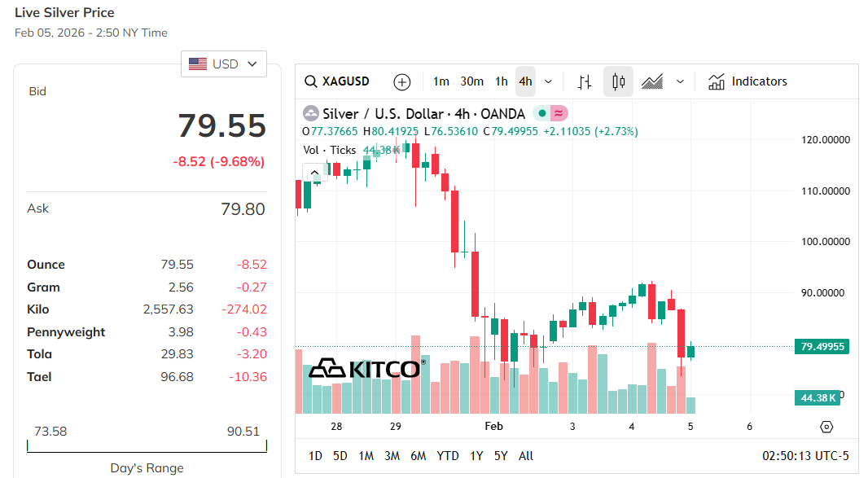
Task: Click the 02:50:13 UTC-5 timezone clock
Action: 805,456
